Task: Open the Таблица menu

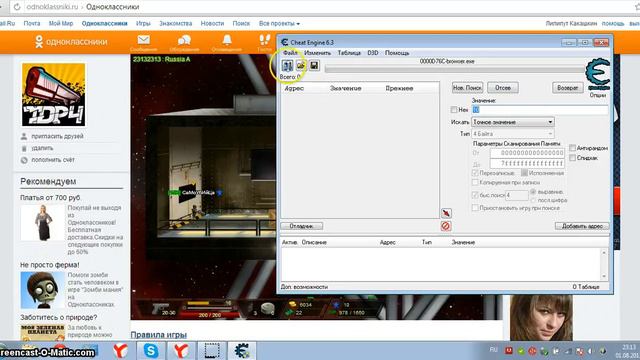Action: click(x=349, y=53)
